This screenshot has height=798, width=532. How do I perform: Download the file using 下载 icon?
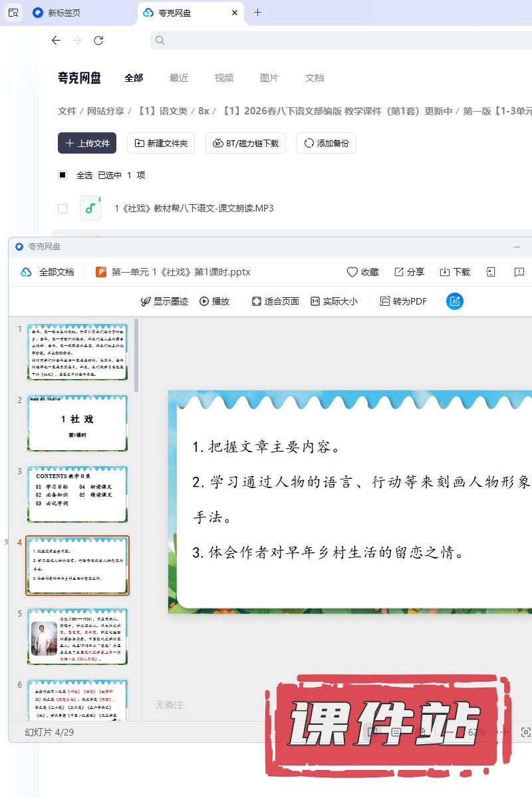click(455, 272)
